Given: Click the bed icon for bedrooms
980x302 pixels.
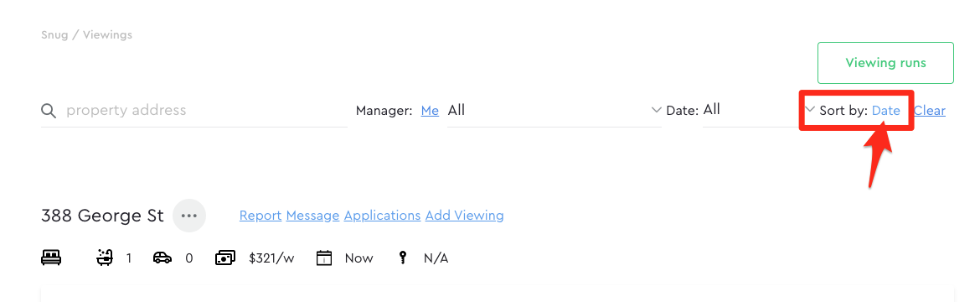Looking at the screenshot, I should pyautogui.click(x=50, y=258).
